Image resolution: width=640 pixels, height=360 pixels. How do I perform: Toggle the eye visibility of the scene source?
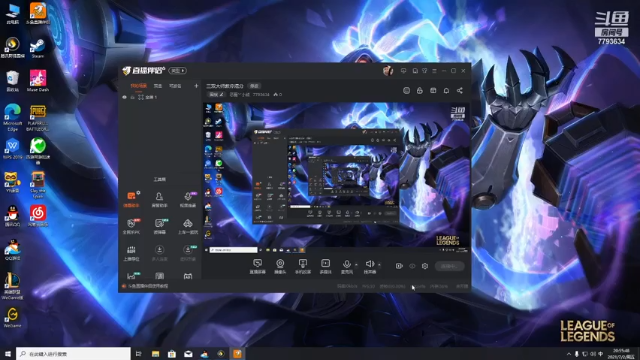pos(124,97)
